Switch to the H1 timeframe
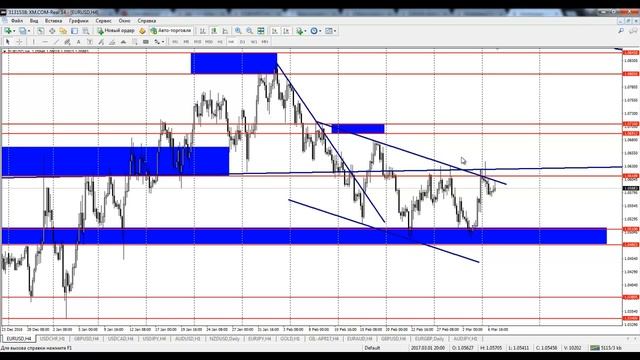 (x=220, y=42)
